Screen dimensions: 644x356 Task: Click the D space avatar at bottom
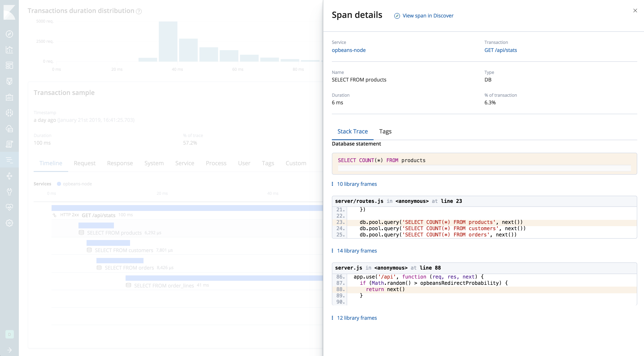point(9,334)
